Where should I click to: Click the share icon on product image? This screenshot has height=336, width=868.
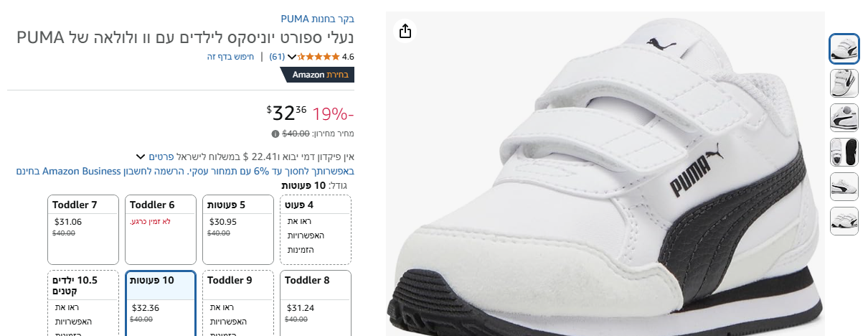[x=405, y=31]
